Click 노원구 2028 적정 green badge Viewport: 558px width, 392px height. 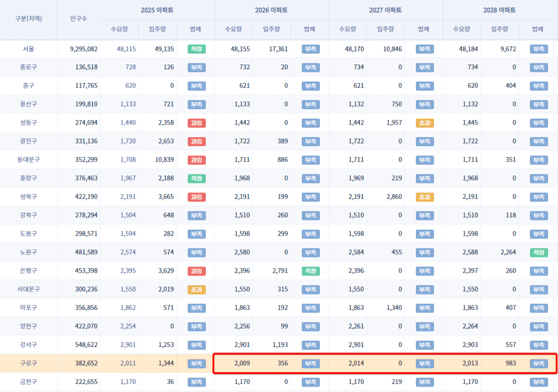click(539, 252)
